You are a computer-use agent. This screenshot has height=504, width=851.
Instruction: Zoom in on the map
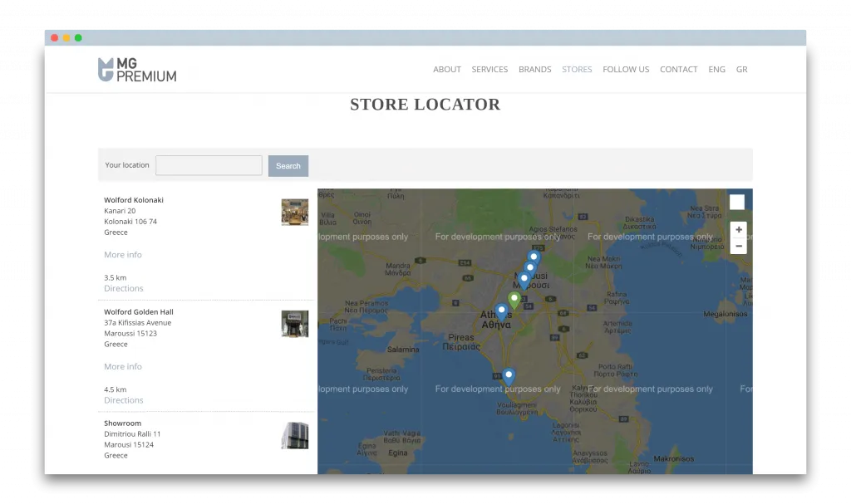point(738,229)
